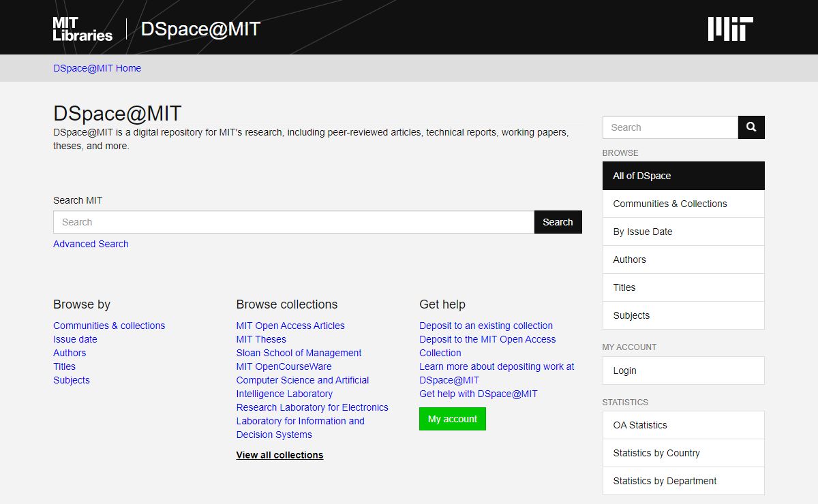Go to DSpace@MIT Home breadcrumb

[x=97, y=68]
